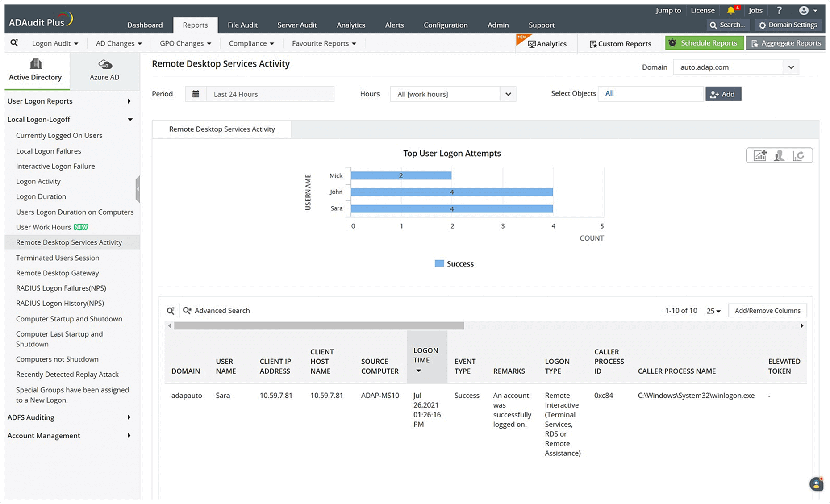Expand the Domain selection dropdown

coord(791,67)
